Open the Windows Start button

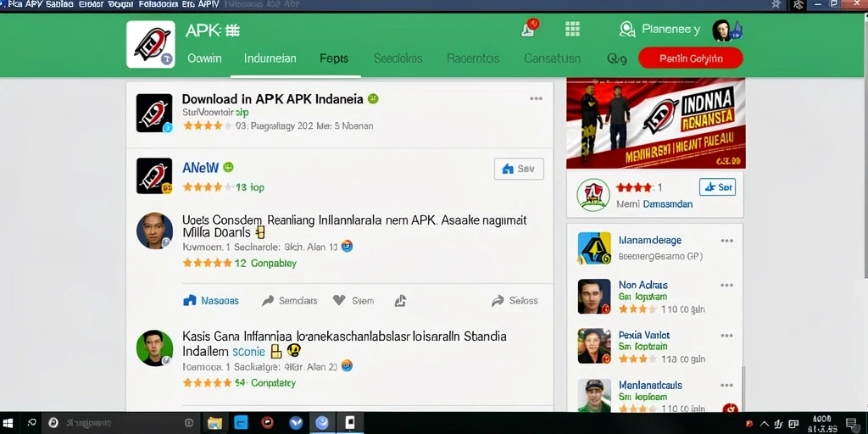point(9,423)
